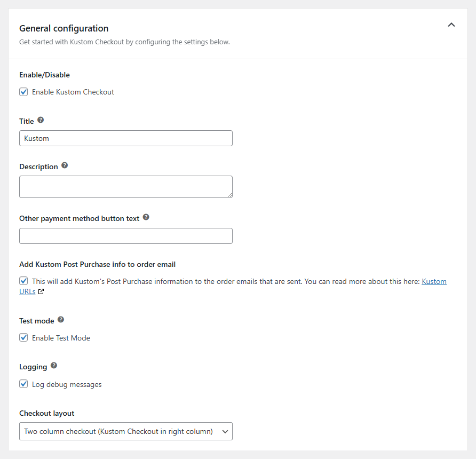Click into the Title field containing Kustom

[125, 138]
